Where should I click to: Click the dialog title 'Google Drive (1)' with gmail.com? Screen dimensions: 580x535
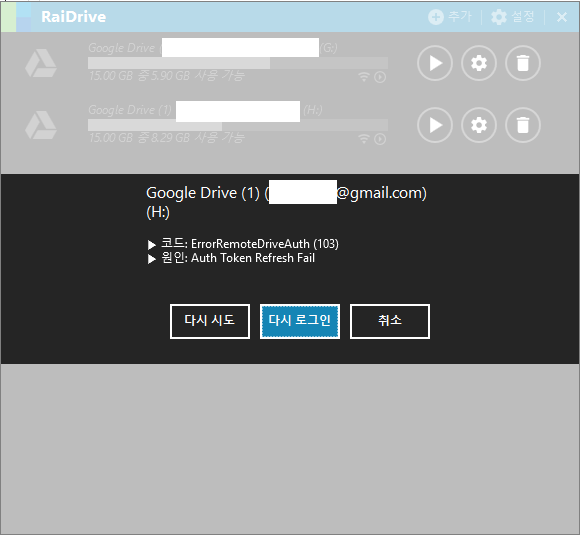click(286, 193)
